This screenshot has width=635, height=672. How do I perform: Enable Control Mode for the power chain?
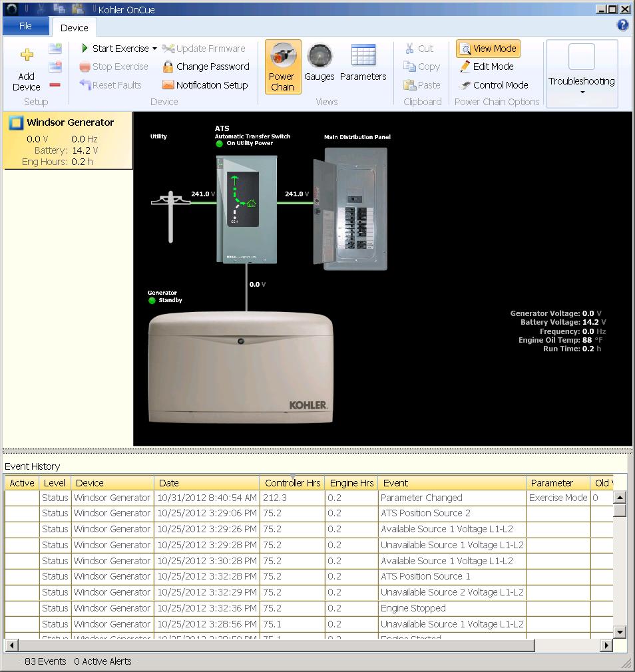click(493, 85)
